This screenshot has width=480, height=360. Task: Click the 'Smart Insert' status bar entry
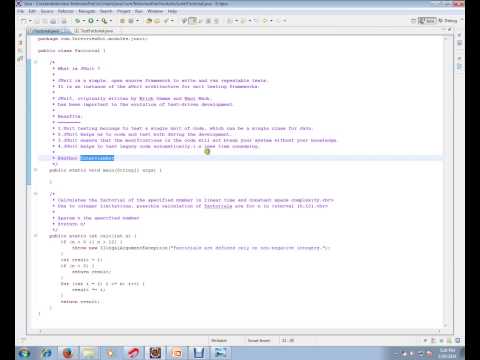click(x=259, y=340)
